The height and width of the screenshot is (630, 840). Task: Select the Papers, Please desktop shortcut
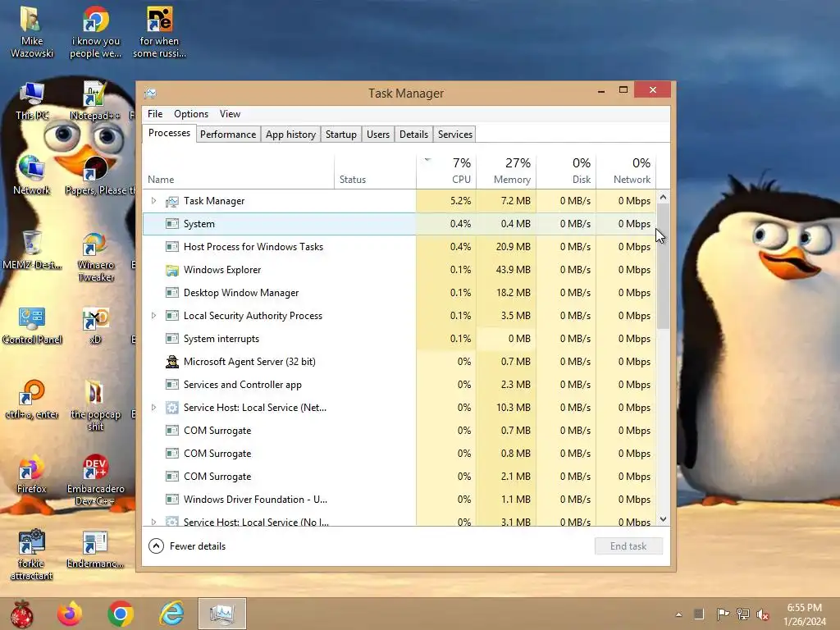pos(97,176)
